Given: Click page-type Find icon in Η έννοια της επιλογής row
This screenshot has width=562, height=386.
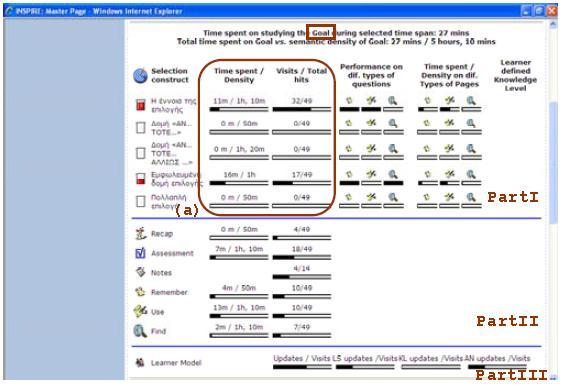Looking at the screenshot, I should [x=471, y=101].
